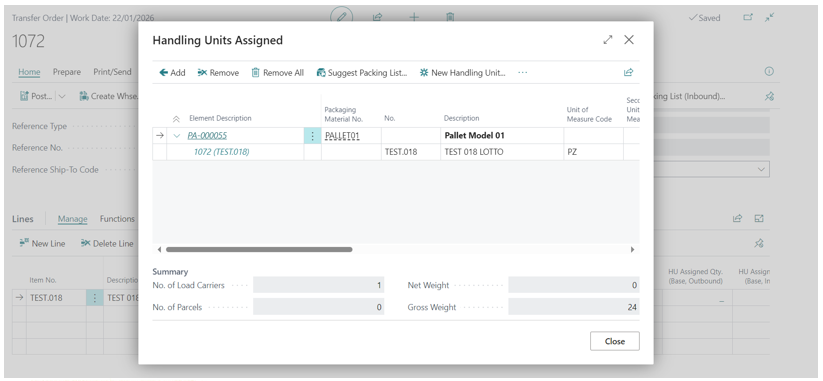Click the edit pencil icon on Transfer Order
Screen dimensions: 823x381
point(341,17)
